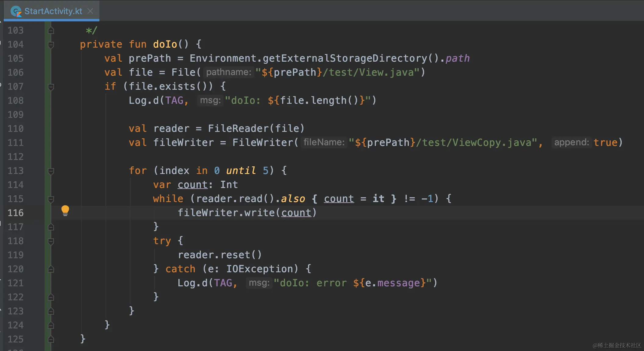Select the StartActivity.kt editor tab

pyautogui.click(x=52, y=11)
